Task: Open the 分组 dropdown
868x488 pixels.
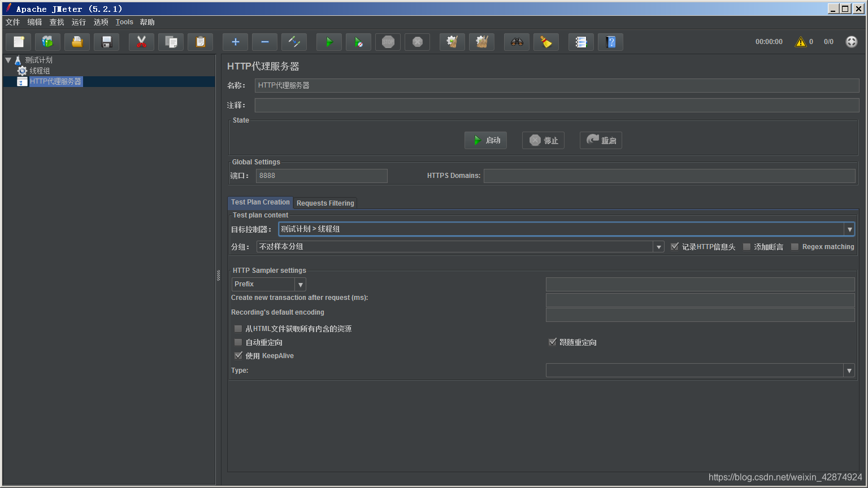Action: click(x=658, y=247)
